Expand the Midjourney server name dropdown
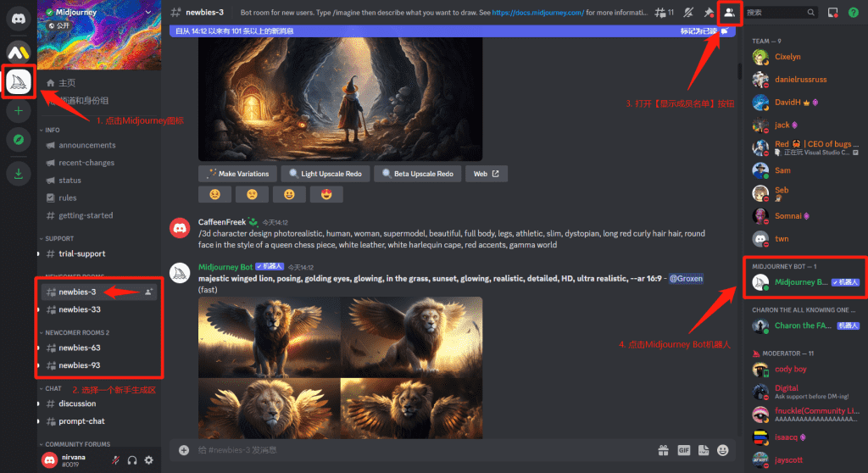868x473 pixels. pyautogui.click(x=149, y=13)
